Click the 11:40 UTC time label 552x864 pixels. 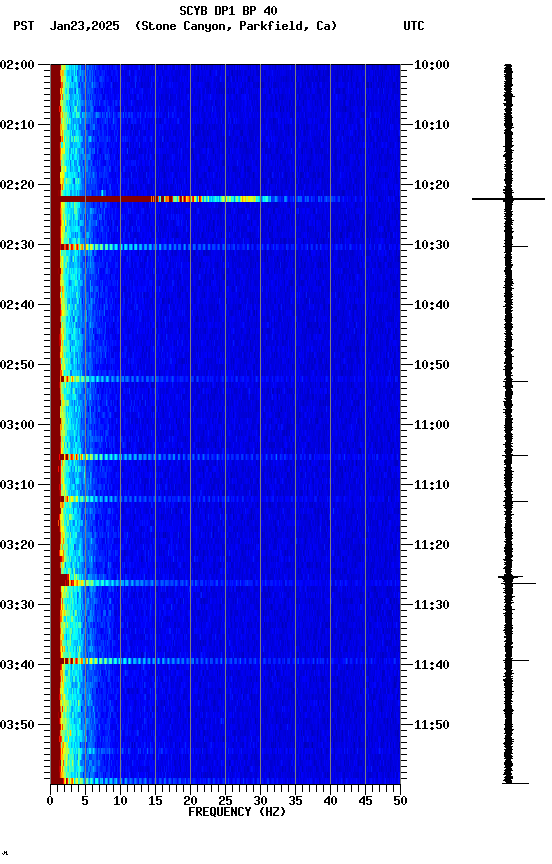pos(431,666)
